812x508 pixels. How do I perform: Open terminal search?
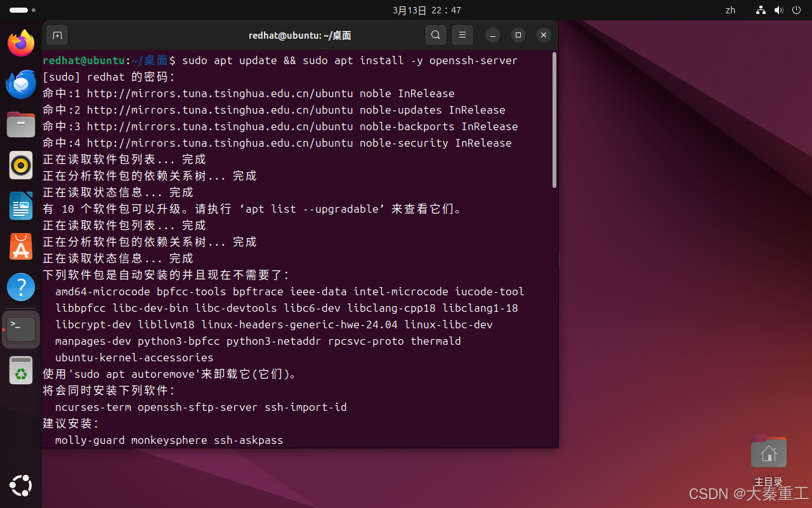pos(435,35)
